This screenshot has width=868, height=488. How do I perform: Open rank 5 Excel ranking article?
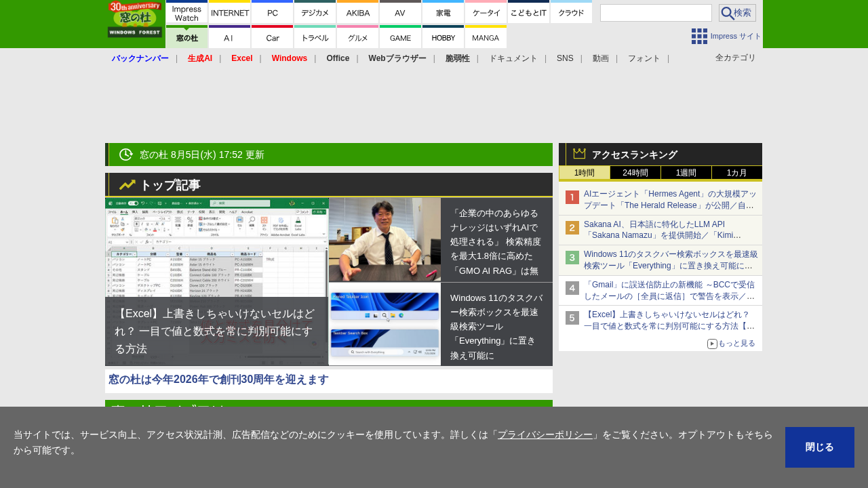(x=670, y=321)
